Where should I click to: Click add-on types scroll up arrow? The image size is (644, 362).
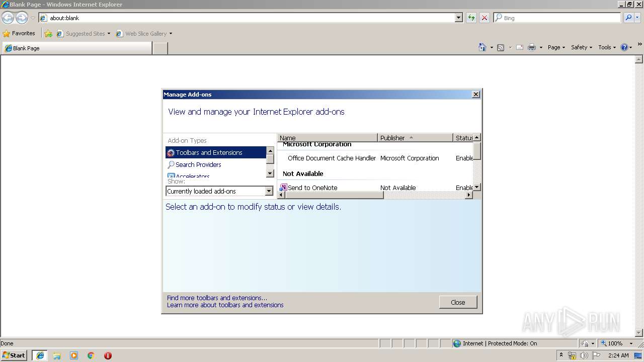coord(270,151)
